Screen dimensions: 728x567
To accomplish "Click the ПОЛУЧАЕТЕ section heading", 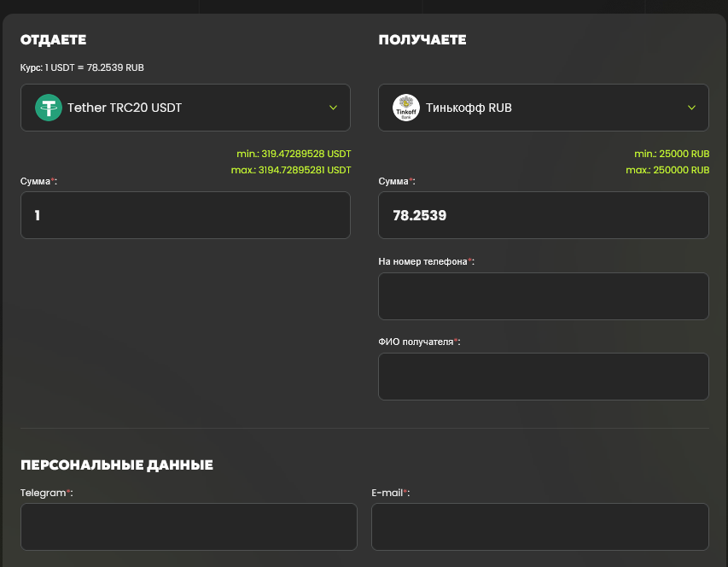I will tap(422, 40).
